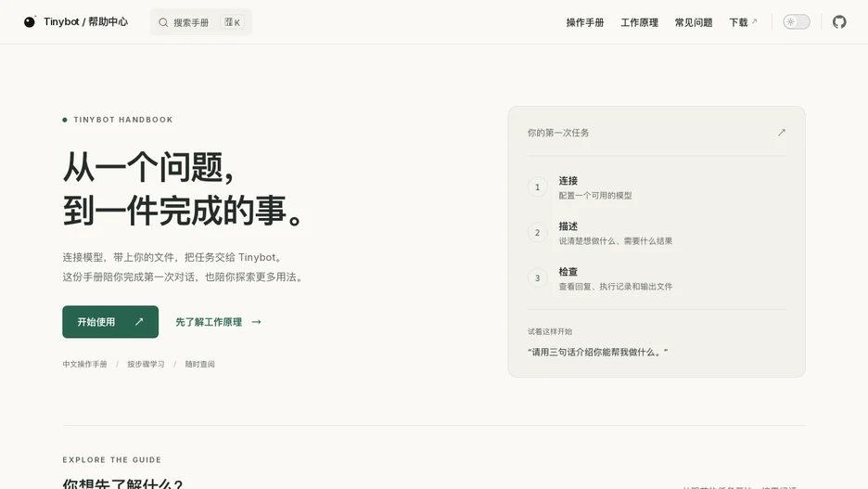This screenshot has width=868, height=489.
Task: Click the 中文操作手册 tag
Action: coord(84,364)
